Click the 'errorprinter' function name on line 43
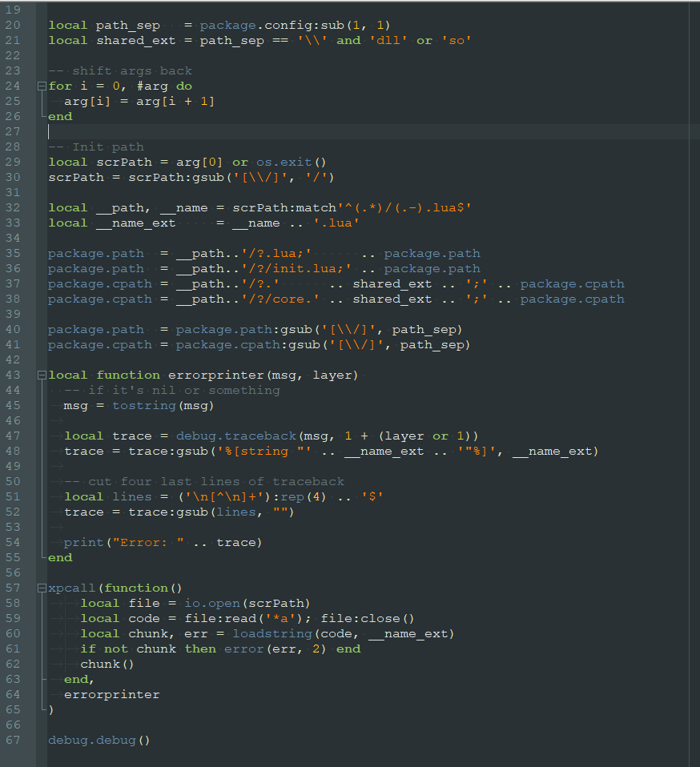 pos(215,375)
